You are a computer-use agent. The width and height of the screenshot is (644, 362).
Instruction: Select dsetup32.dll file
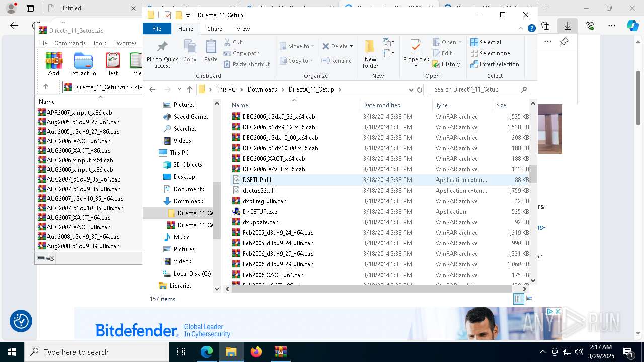point(258,191)
